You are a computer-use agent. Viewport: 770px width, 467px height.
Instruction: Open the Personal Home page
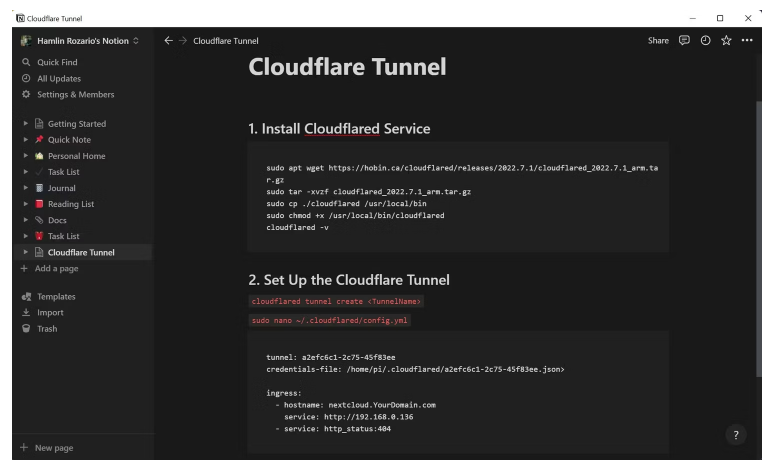[77, 156]
